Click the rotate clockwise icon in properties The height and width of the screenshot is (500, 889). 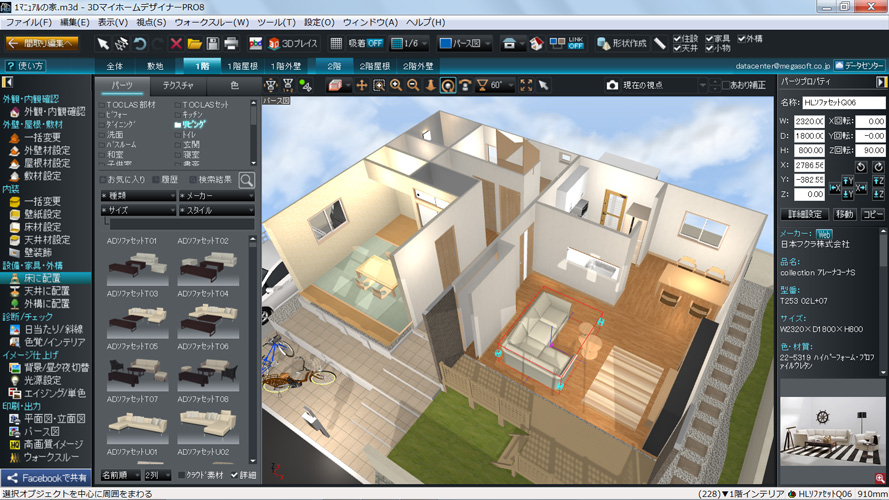[878, 167]
